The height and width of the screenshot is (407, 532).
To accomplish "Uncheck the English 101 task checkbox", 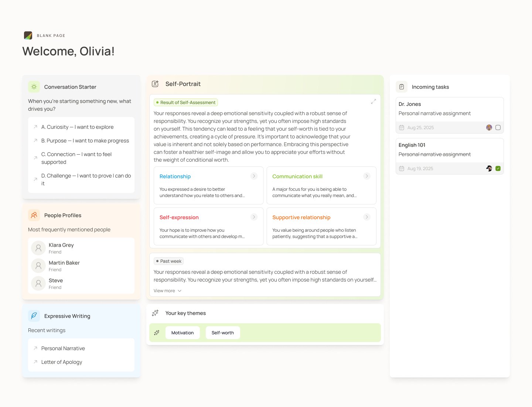I will coord(498,168).
